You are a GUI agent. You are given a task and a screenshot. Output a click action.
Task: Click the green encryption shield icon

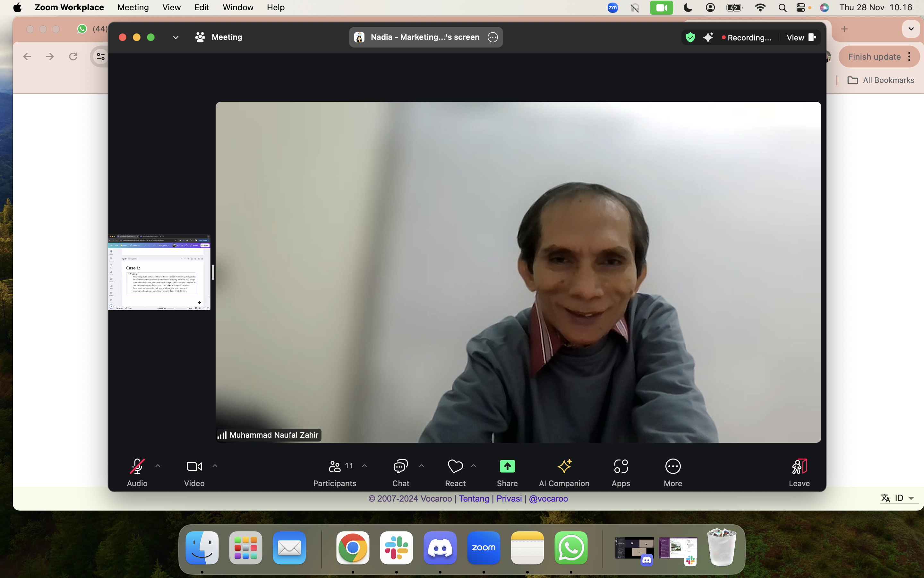[690, 38]
